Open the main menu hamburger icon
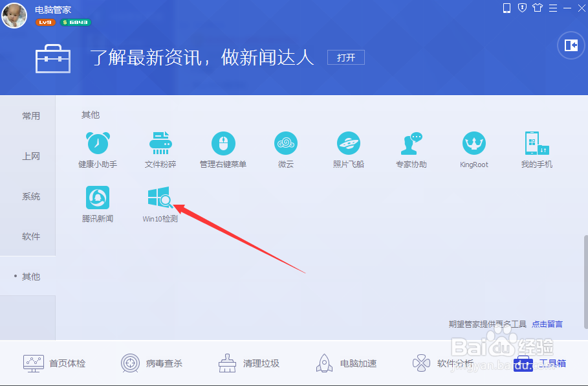588x386 pixels. pos(553,8)
